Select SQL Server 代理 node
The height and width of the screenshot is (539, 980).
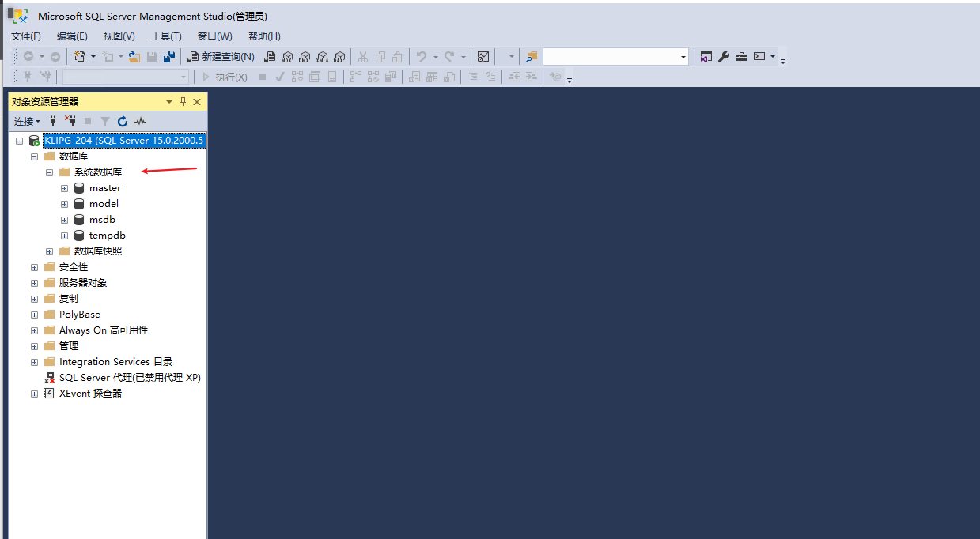[x=130, y=378]
